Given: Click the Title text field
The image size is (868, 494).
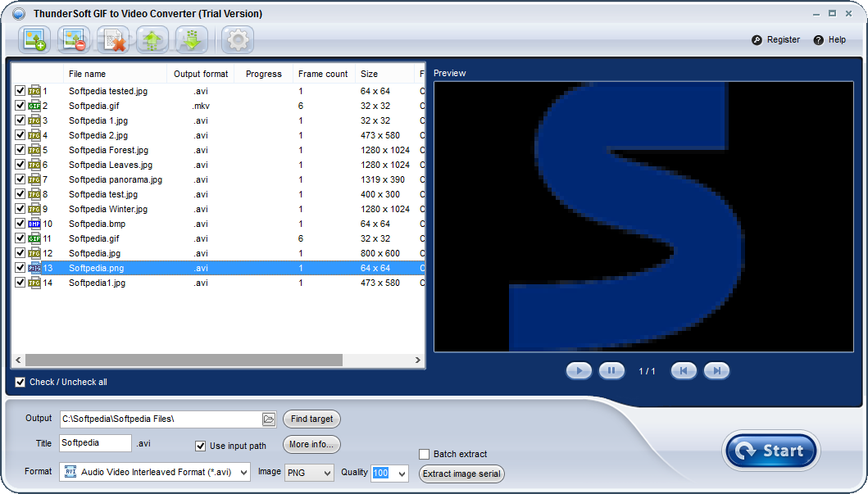Looking at the screenshot, I should (95, 443).
